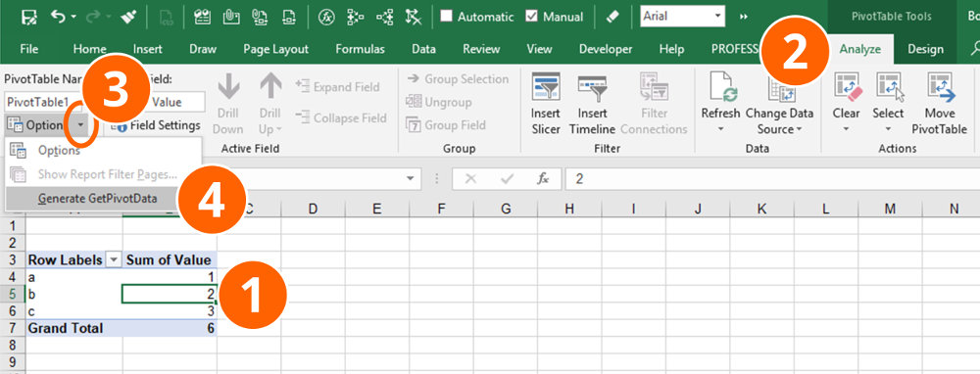
Task: Click the Undo arrow icon
Action: pos(58,17)
